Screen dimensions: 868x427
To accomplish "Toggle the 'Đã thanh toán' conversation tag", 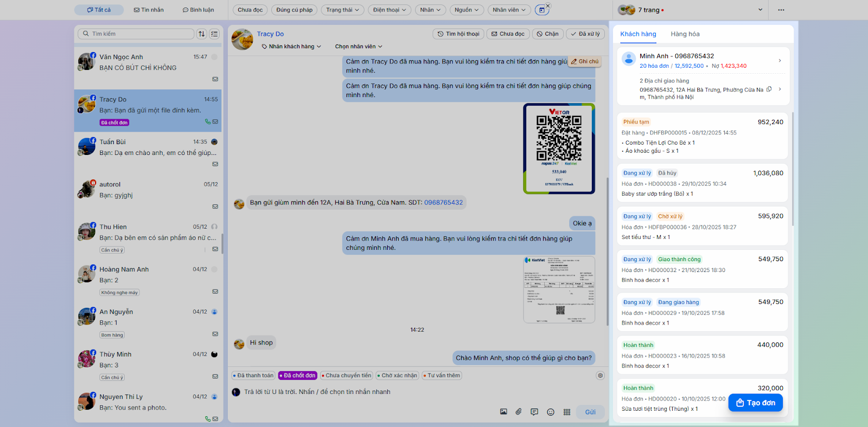I will pyautogui.click(x=253, y=376).
